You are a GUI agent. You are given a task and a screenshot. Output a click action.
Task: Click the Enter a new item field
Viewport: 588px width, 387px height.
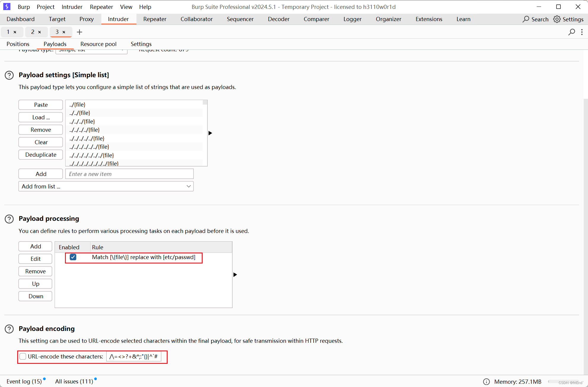pyautogui.click(x=129, y=174)
